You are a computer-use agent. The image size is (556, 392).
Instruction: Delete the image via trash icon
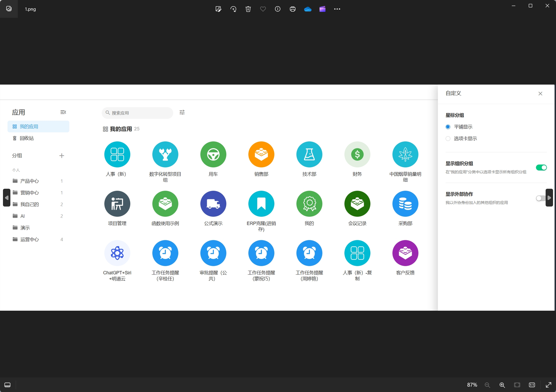tap(248, 9)
